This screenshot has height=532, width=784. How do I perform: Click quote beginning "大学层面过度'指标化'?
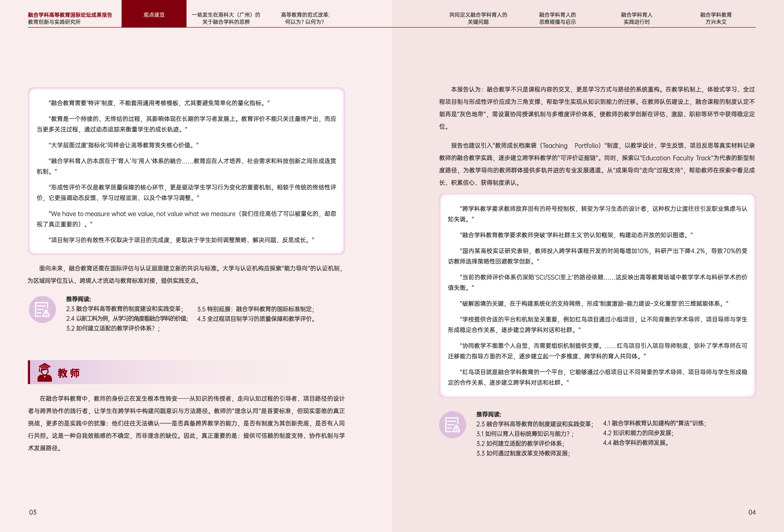(x=124, y=145)
